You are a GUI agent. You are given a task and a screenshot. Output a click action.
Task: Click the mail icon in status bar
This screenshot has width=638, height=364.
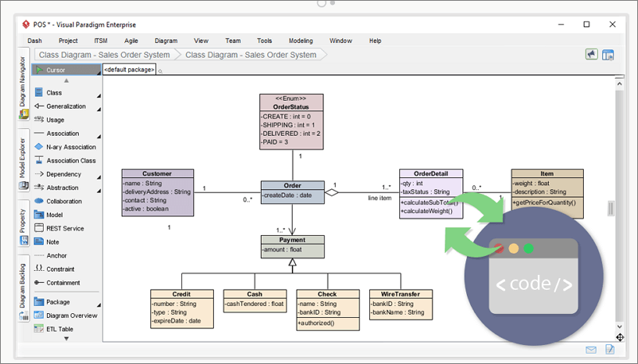pyautogui.click(x=591, y=350)
